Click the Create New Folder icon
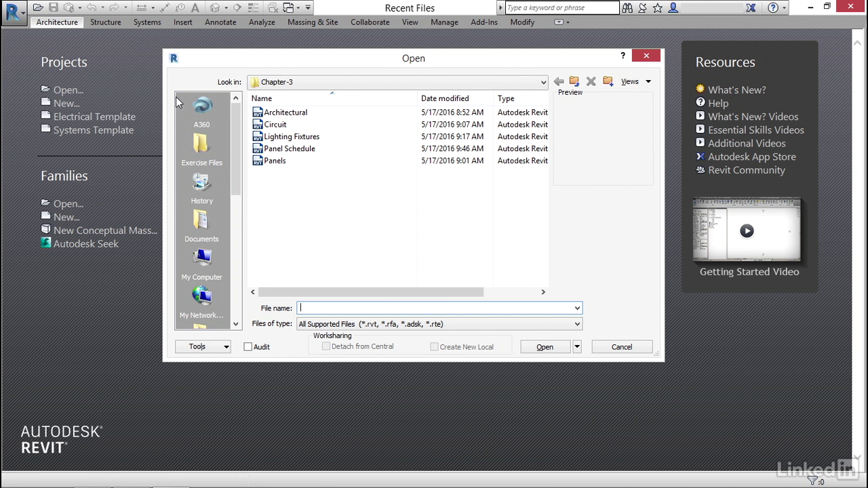The height and width of the screenshot is (488, 868). click(x=608, y=81)
